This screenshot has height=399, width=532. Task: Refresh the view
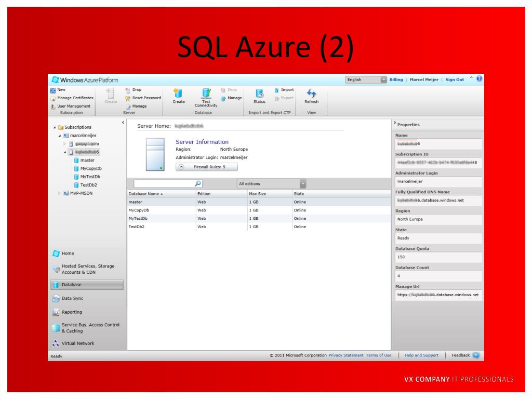pyautogui.click(x=312, y=96)
